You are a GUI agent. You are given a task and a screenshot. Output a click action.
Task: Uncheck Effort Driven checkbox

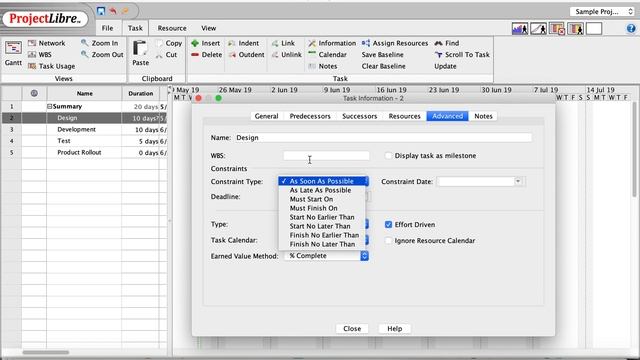coord(388,224)
